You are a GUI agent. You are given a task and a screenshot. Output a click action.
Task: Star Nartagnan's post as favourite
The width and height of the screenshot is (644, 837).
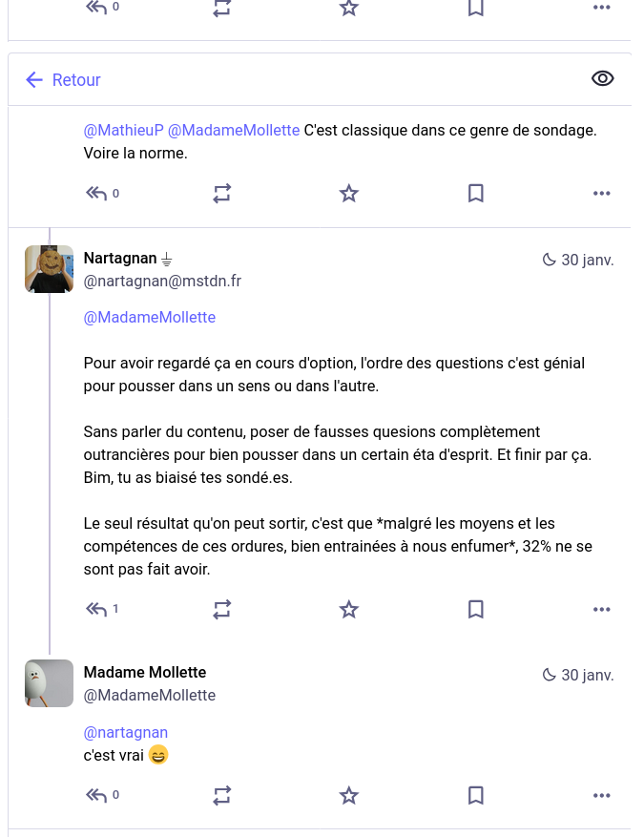[349, 609]
